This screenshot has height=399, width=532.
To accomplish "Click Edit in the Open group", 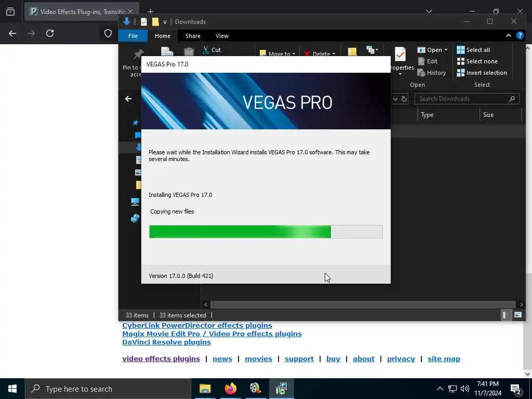I will pyautogui.click(x=428, y=61).
